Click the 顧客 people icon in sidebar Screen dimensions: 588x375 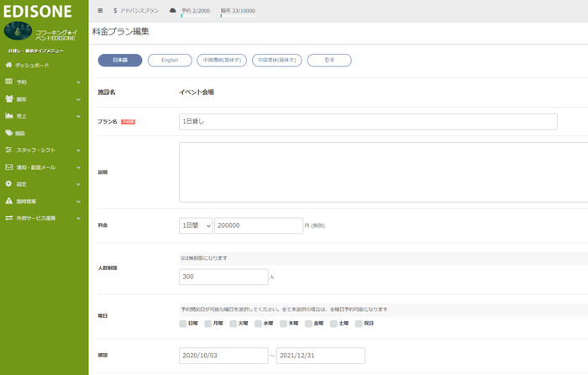[8, 99]
